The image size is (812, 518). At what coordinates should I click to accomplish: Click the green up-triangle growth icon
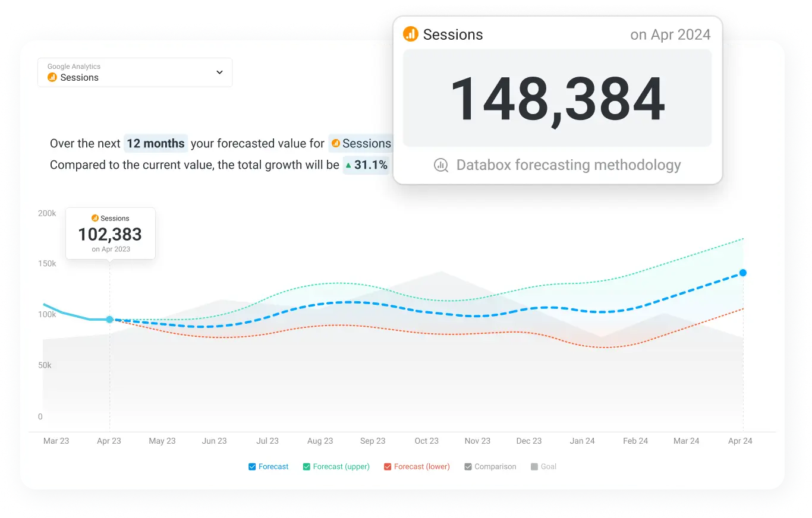point(348,165)
